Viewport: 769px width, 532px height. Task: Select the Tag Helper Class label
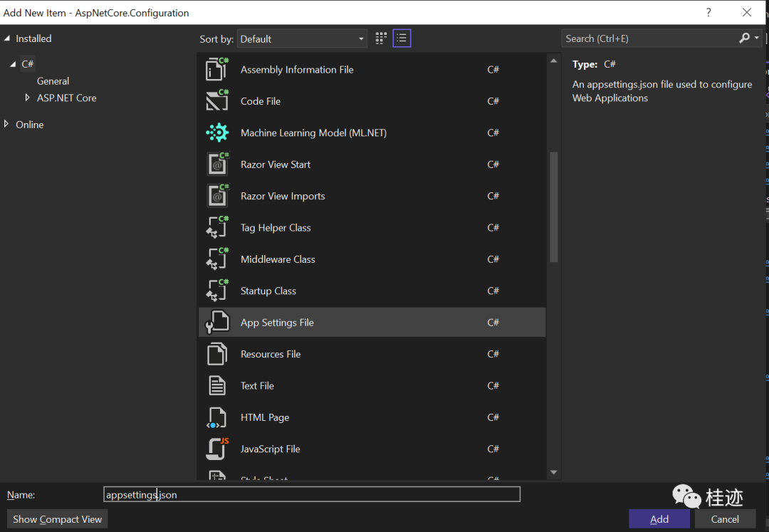[x=276, y=227]
